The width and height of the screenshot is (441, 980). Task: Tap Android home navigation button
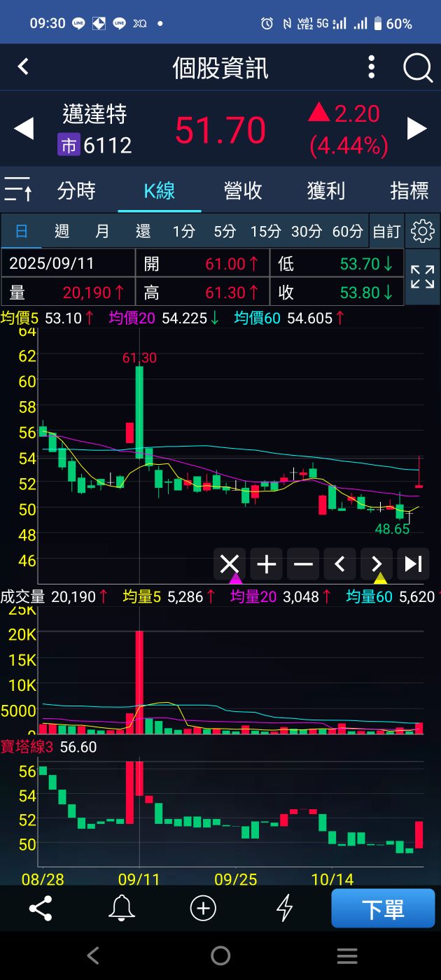(x=220, y=955)
